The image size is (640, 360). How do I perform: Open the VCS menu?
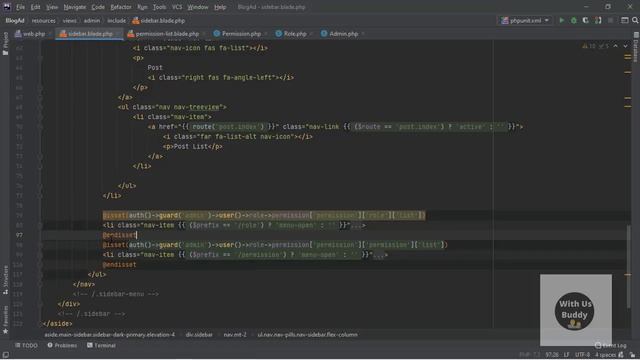177,7
